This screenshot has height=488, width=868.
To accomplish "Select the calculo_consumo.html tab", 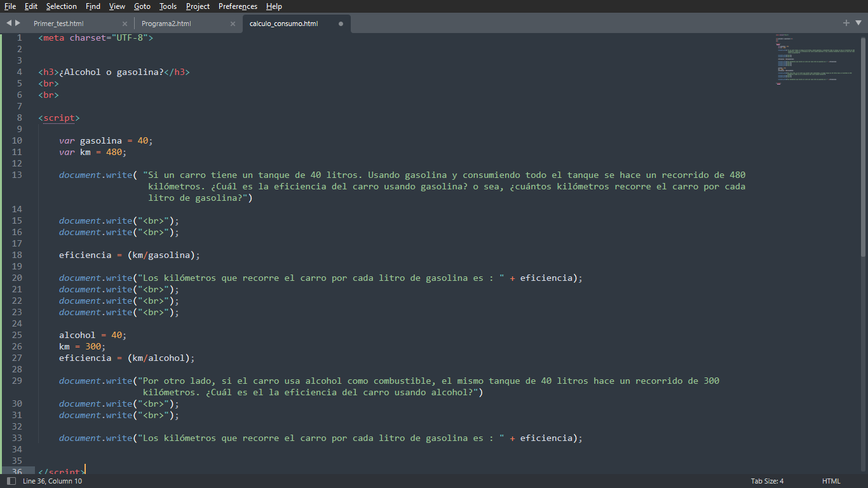I will pos(284,24).
